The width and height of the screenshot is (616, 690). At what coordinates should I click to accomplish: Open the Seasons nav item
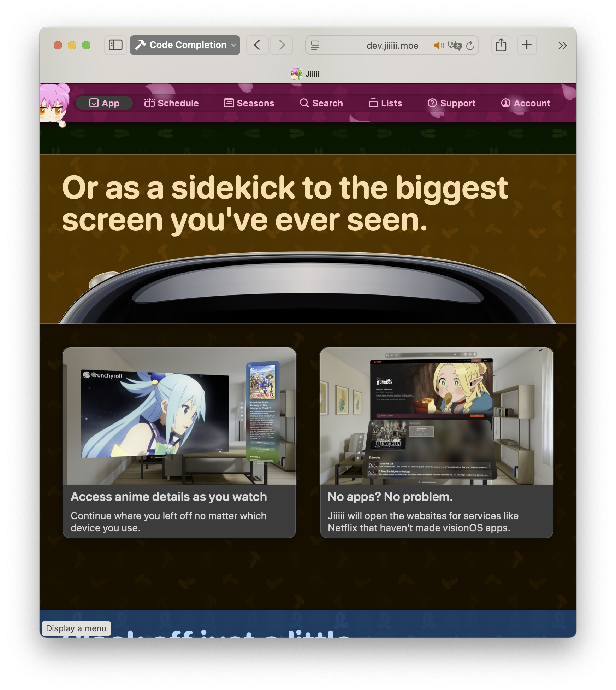249,103
